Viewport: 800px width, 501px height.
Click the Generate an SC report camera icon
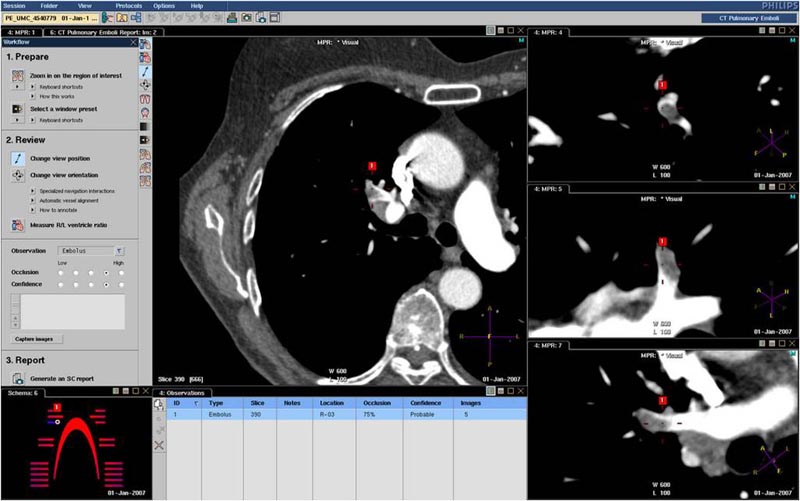18,379
